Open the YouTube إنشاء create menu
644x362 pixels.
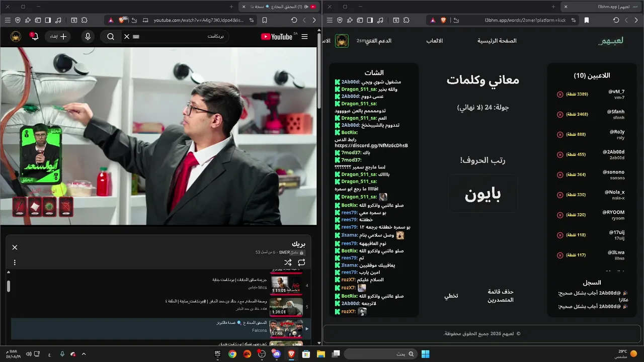(58, 37)
